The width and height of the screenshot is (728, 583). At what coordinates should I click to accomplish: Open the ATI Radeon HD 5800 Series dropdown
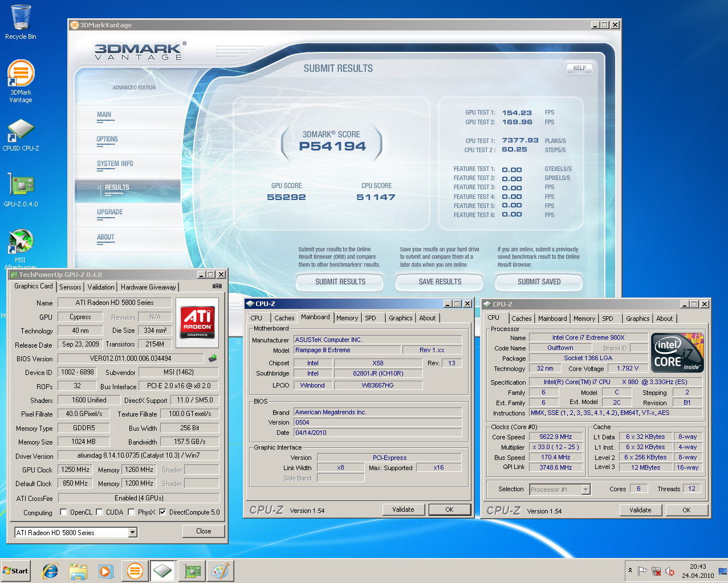click(132, 532)
